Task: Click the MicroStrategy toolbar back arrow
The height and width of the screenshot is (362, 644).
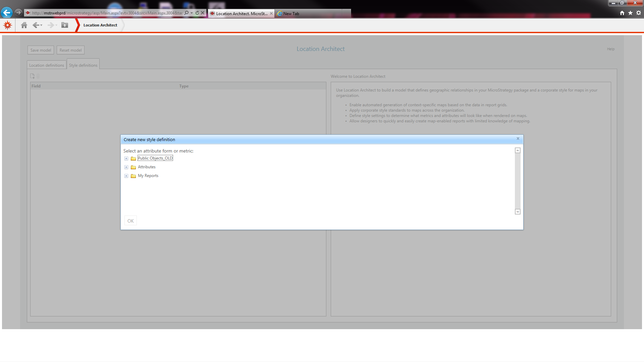Action: pyautogui.click(x=36, y=25)
